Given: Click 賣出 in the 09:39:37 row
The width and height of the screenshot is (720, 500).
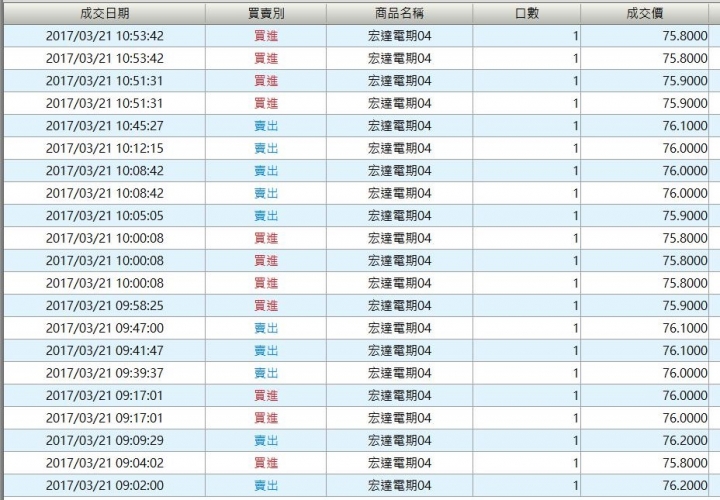Looking at the screenshot, I should (266, 373).
